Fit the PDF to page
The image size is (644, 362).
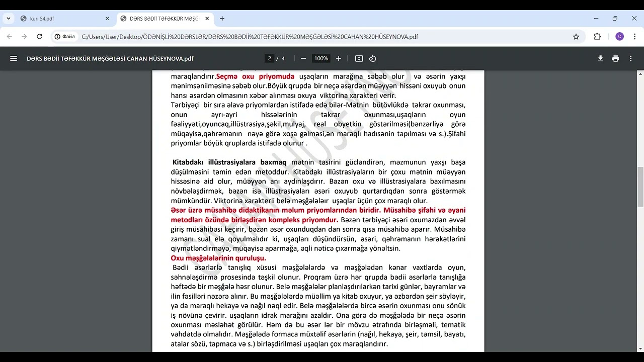click(359, 58)
